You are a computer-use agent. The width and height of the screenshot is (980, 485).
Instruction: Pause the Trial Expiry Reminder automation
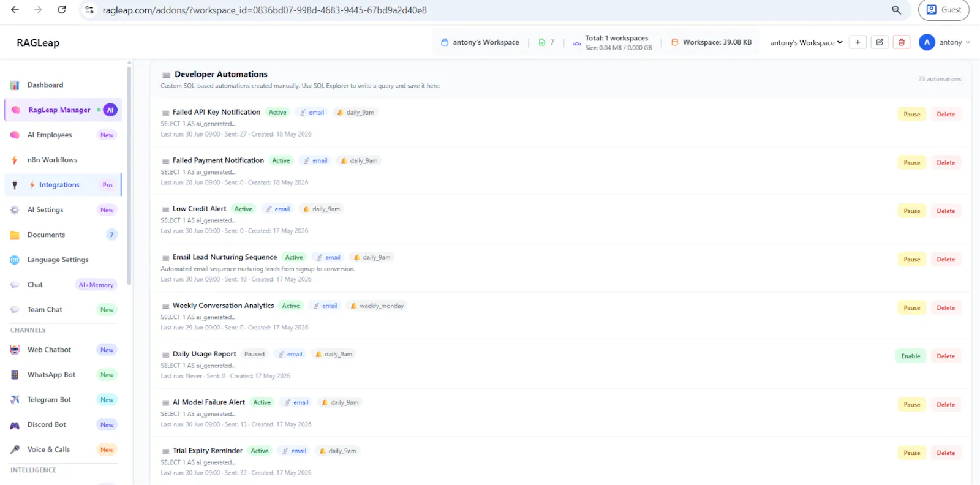pyautogui.click(x=911, y=453)
